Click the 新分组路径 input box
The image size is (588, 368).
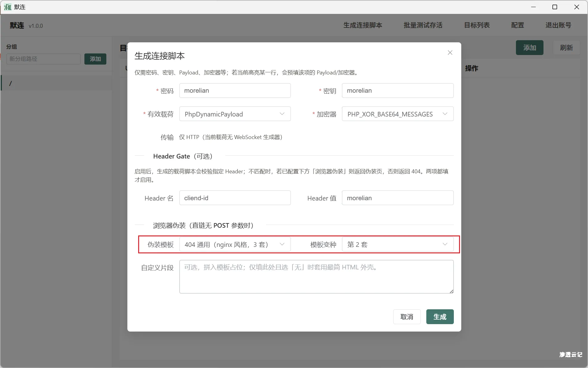coord(43,59)
